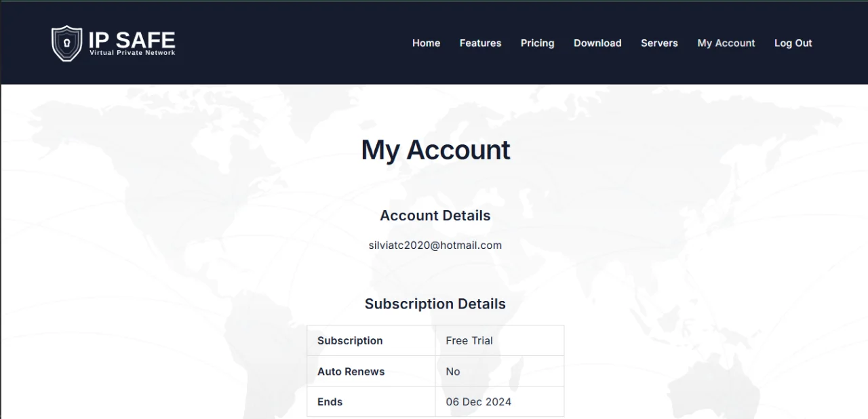Click the My Account page heading
The image size is (868, 419).
[435, 150]
